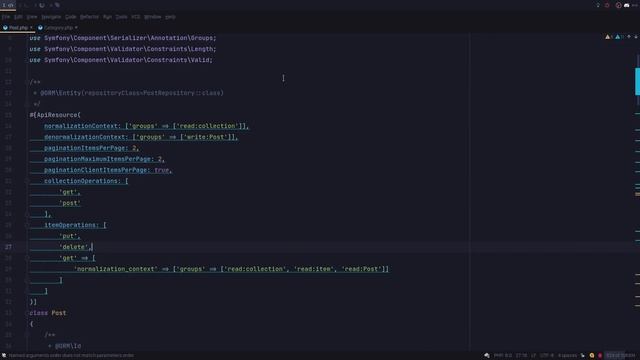Close the Post.php editor tab
Screen dimensions: 640x360
pos(31,28)
